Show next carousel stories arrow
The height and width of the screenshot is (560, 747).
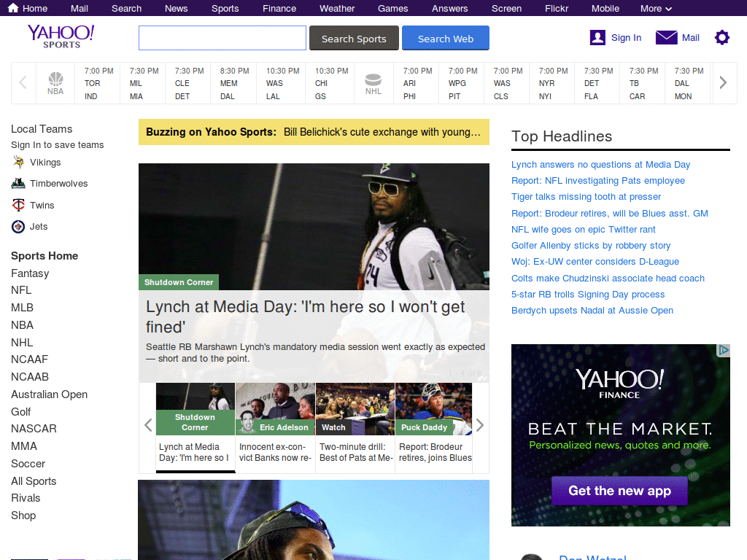click(x=480, y=425)
